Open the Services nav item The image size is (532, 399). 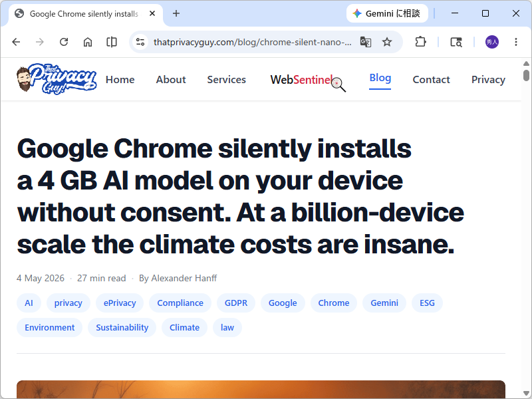226,80
